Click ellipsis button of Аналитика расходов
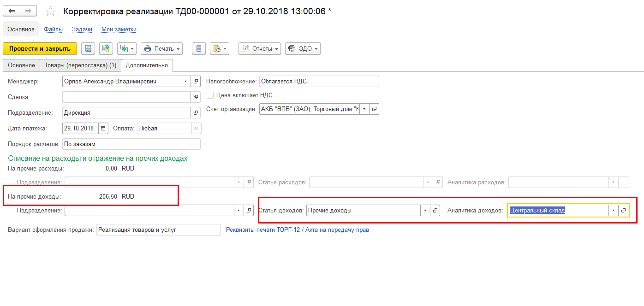644x306 pixels. click(x=623, y=182)
